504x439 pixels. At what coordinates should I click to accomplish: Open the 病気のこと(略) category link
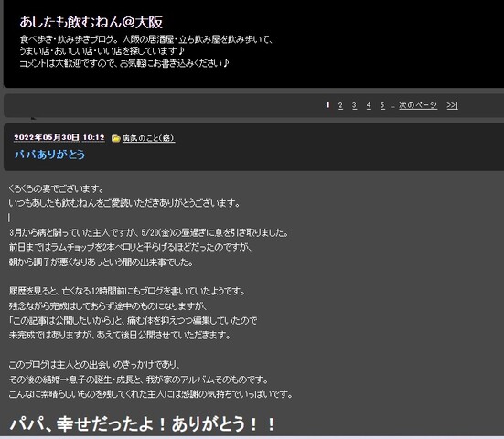click(148, 138)
